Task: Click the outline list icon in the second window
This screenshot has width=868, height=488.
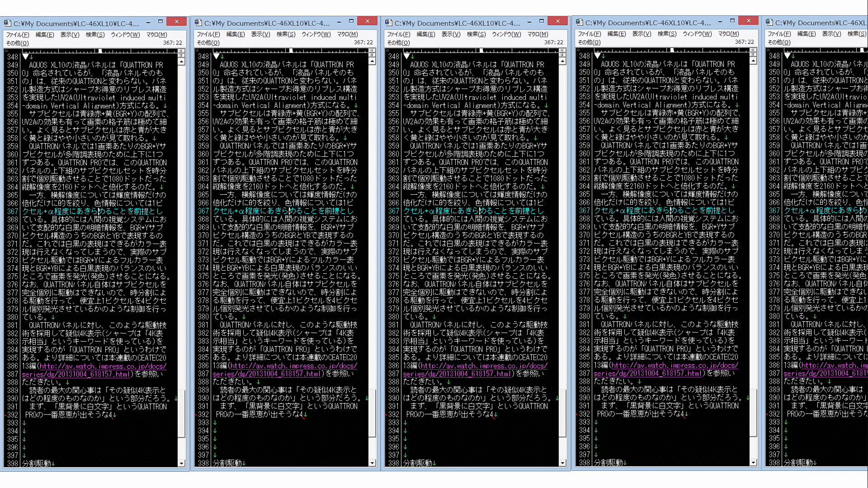Action: pos(372,55)
